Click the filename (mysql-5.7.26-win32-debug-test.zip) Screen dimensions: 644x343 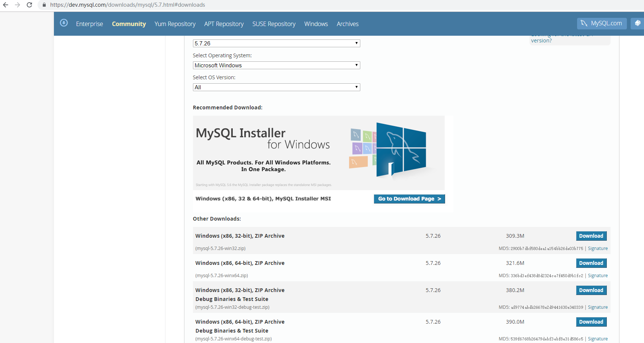232,307
